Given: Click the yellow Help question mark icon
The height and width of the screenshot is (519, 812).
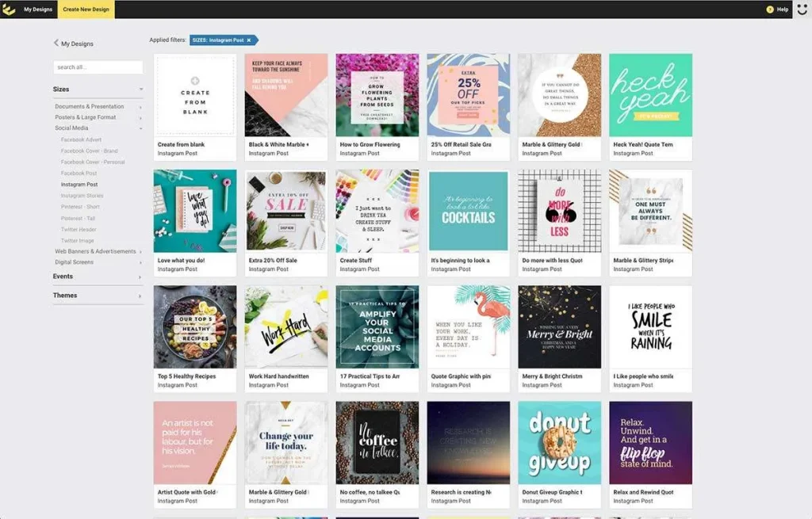Looking at the screenshot, I should [769, 10].
